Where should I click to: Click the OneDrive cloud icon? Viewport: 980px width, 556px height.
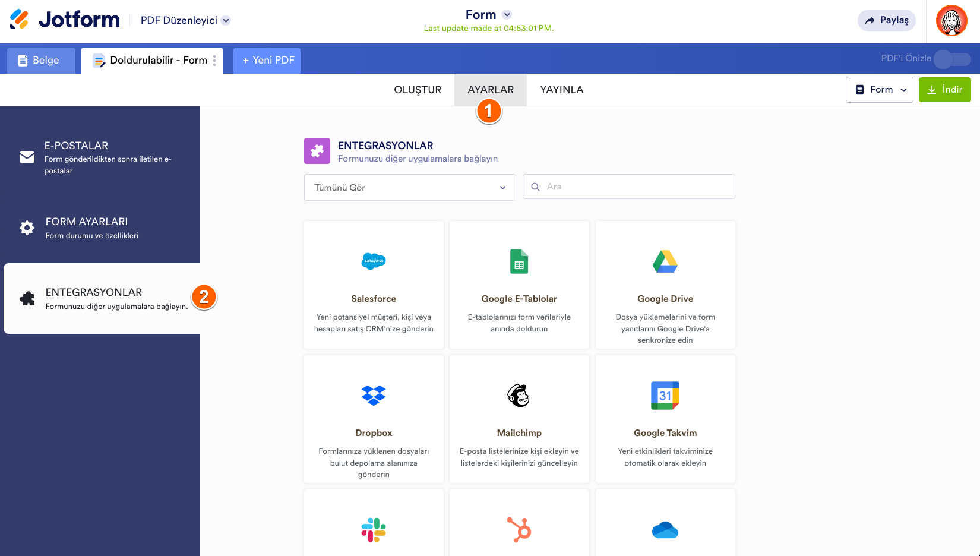click(665, 530)
